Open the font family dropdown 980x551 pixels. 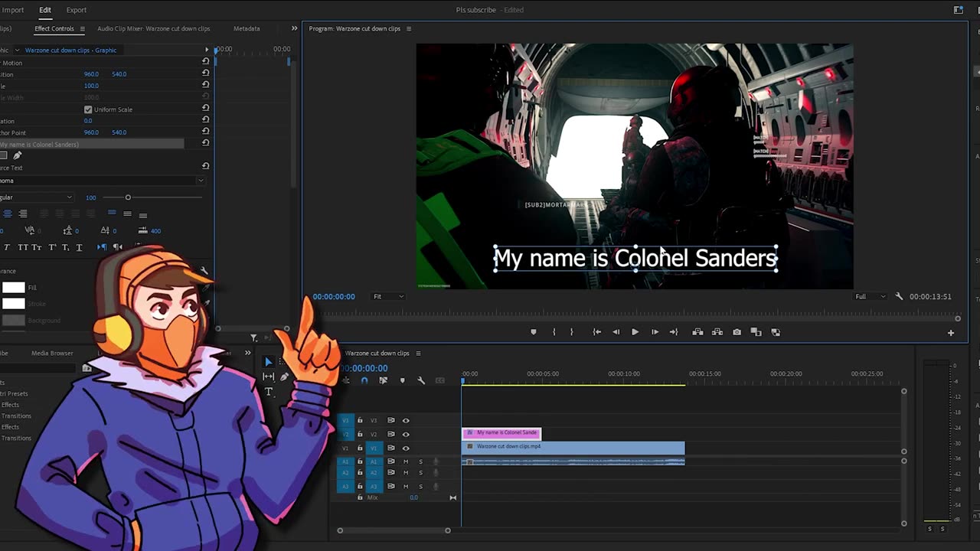pos(103,181)
